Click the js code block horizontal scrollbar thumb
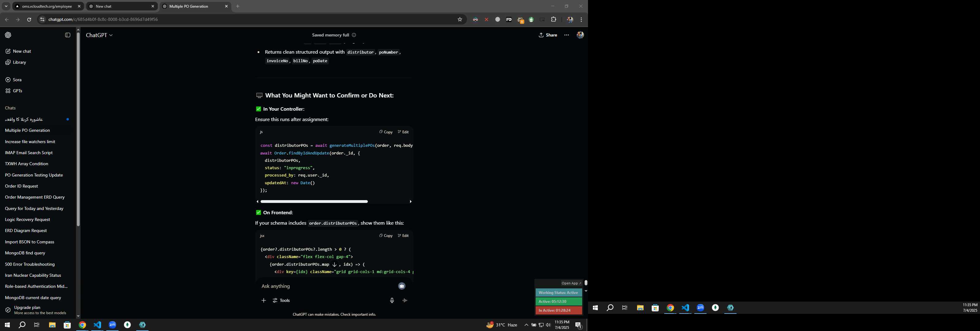 click(314, 201)
